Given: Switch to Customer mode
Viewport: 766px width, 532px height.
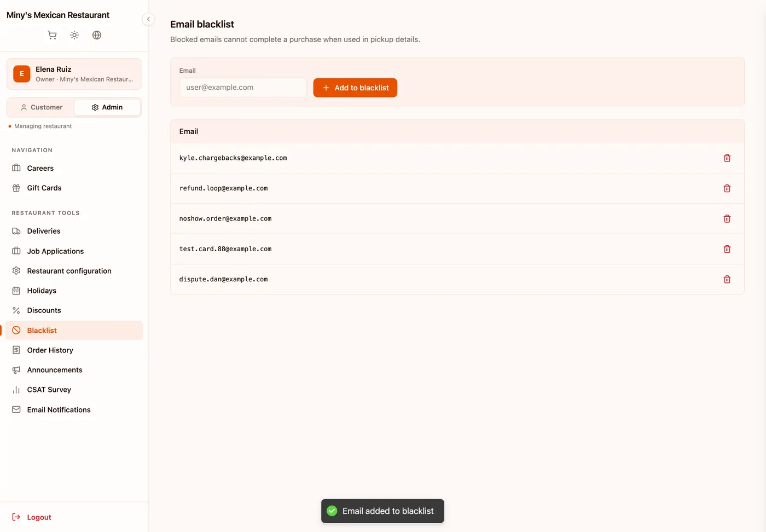Looking at the screenshot, I should (41, 107).
